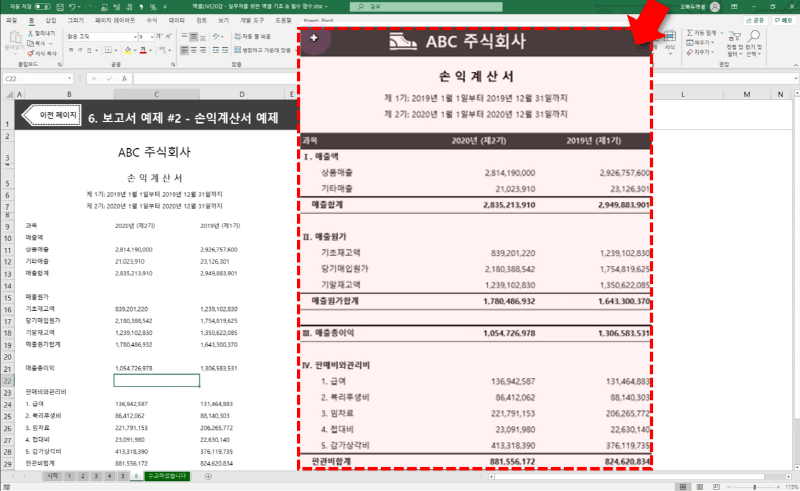800x491 pixels.
Task: Click the insert function fx icon
Action: (x=124, y=79)
